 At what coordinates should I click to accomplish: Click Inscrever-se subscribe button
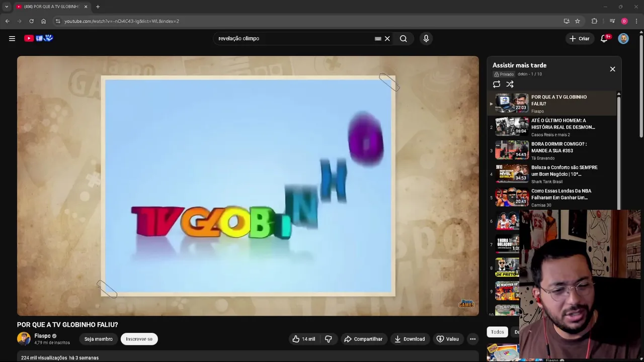pos(139,339)
